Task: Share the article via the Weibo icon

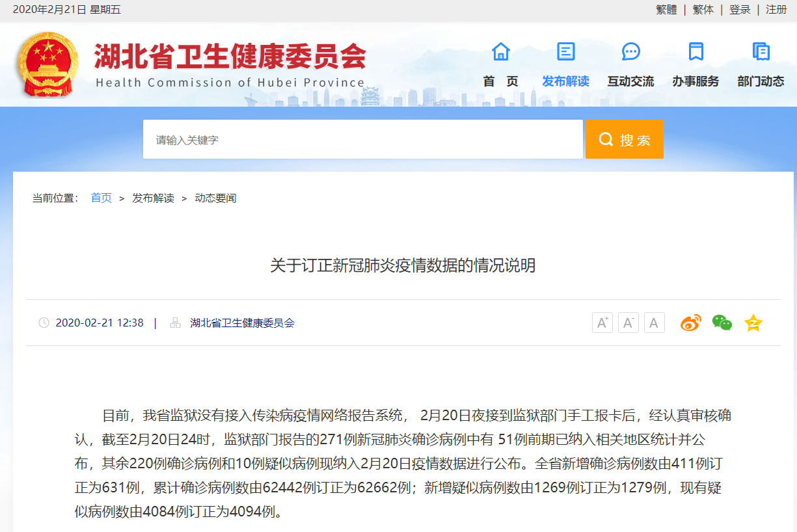Action: (x=690, y=322)
